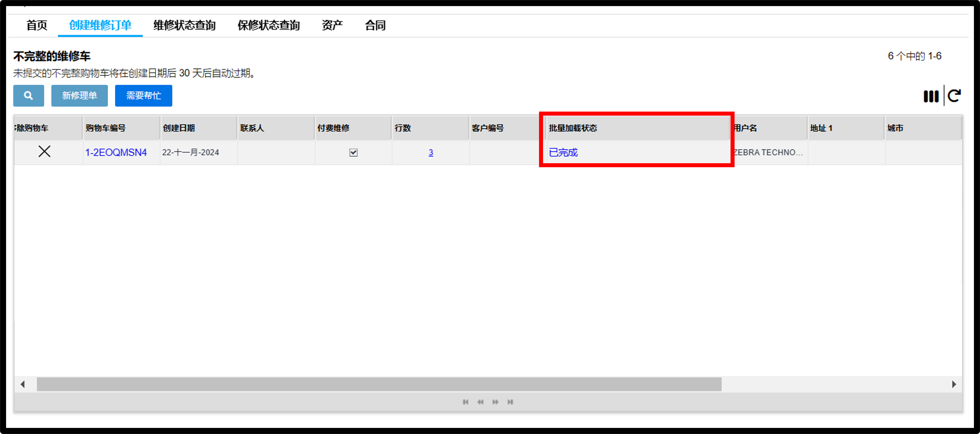Open the 首页 tab

point(37,26)
